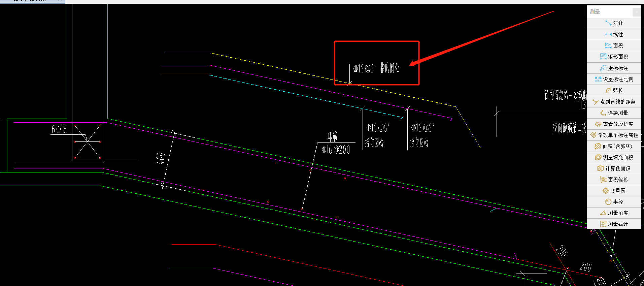Click 查看分段长度 to view segment lengths

pos(614,124)
